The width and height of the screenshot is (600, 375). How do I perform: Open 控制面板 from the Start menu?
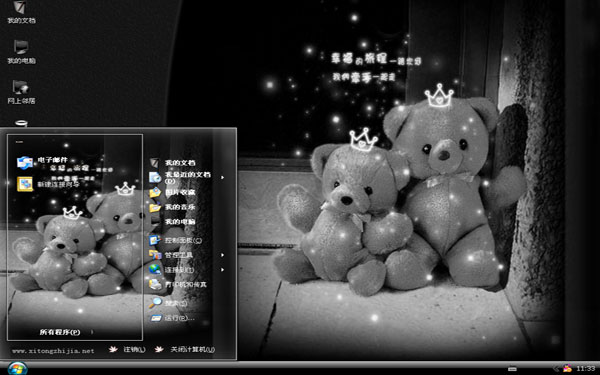coord(175,240)
